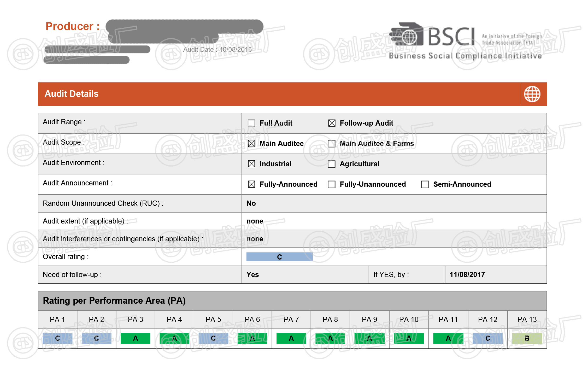Image resolution: width=588 pixels, height=370 pixels.
Task: Check the Fully-Unannounced option
Action: [x=332, y=184]
